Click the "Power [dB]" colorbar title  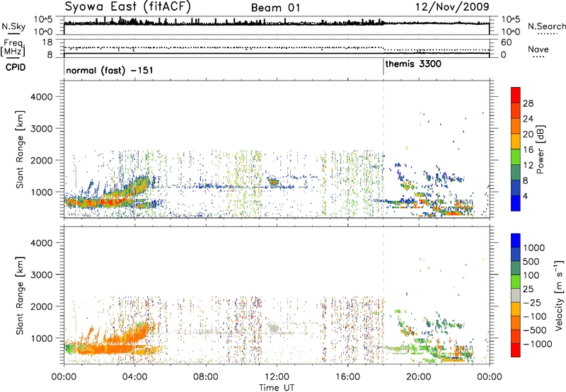[x=540, y=149]
